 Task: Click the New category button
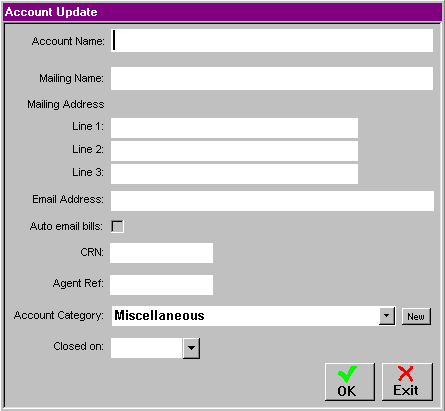pos(416,316)
